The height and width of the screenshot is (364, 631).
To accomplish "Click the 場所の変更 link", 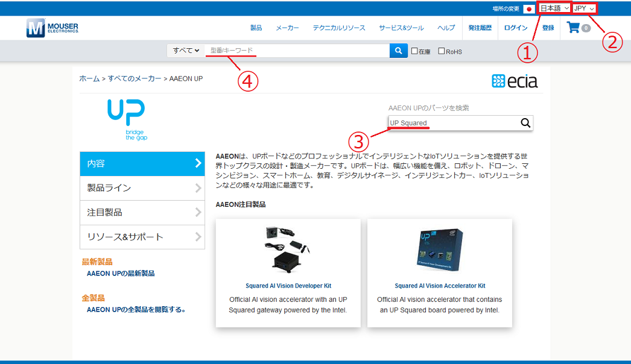I will (506, 8).
